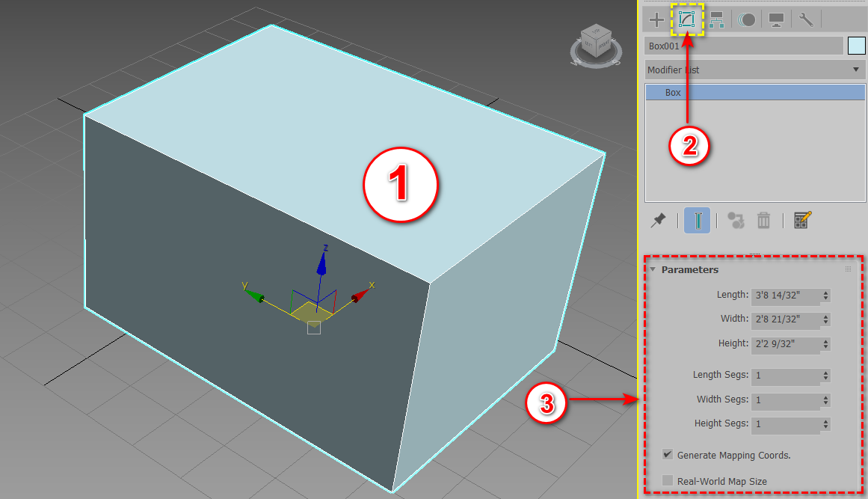Open Configure Modifier Sets icon

(801, 220)
